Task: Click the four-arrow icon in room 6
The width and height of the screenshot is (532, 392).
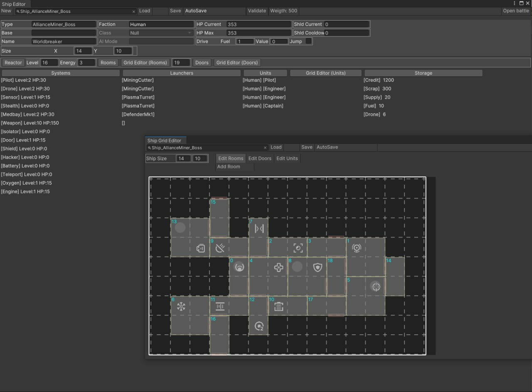Action: [x=181, y=306]
